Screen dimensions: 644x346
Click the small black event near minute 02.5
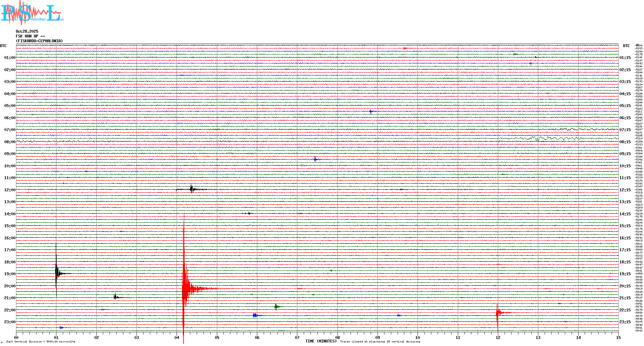point(115,297)
